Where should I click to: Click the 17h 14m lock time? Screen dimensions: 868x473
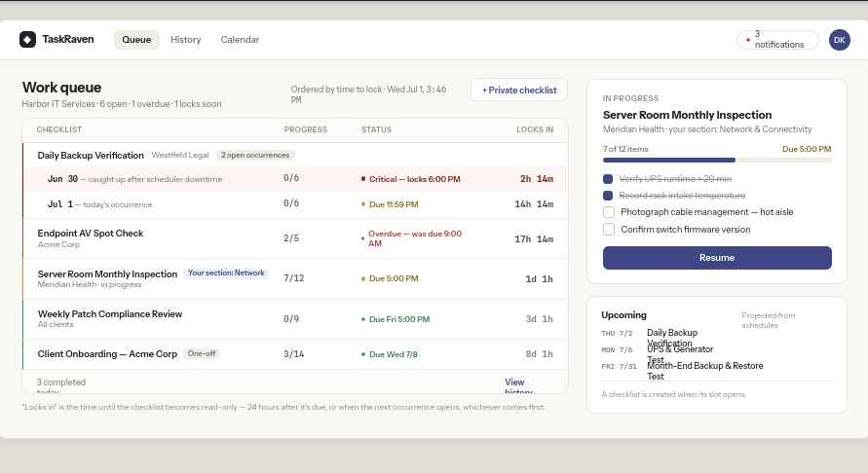[x=534, y=239]
